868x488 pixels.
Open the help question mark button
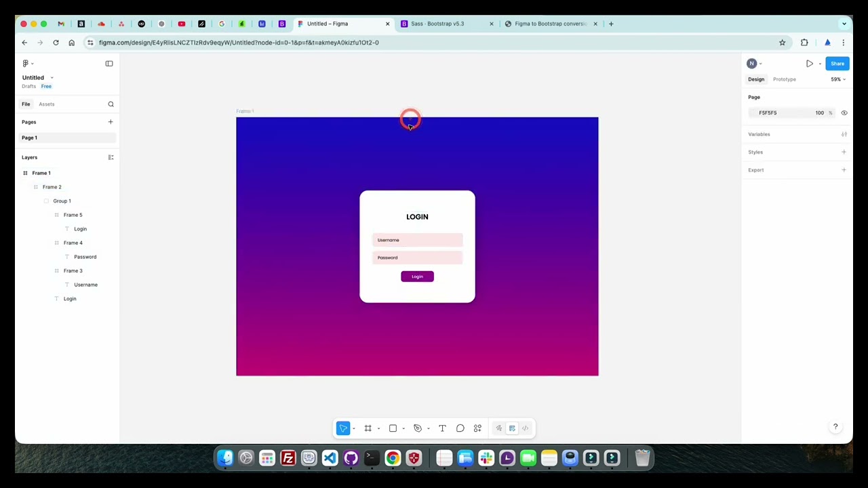point(835,427)
